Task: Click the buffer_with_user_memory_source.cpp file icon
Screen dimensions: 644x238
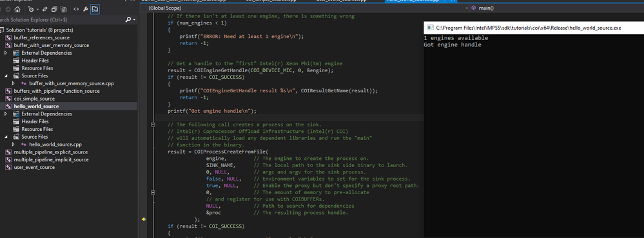Action: coord(24,83)
